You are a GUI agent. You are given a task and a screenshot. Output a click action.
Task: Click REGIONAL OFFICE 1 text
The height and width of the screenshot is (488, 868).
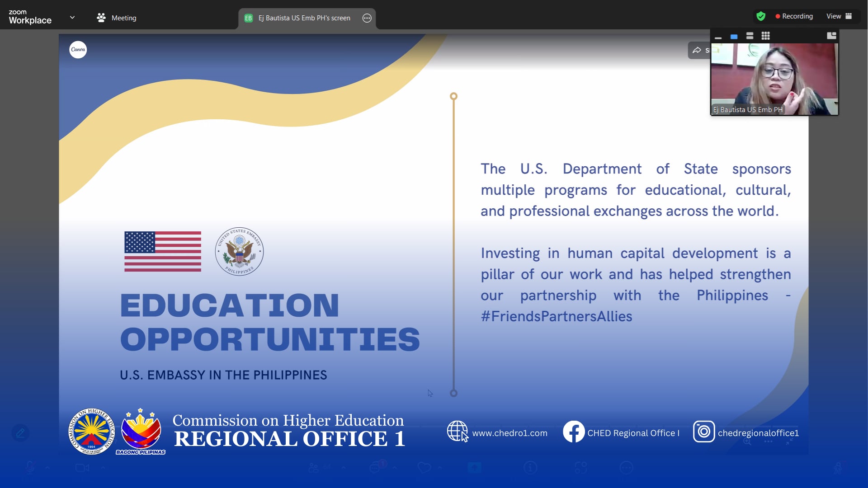pos(289,439)
